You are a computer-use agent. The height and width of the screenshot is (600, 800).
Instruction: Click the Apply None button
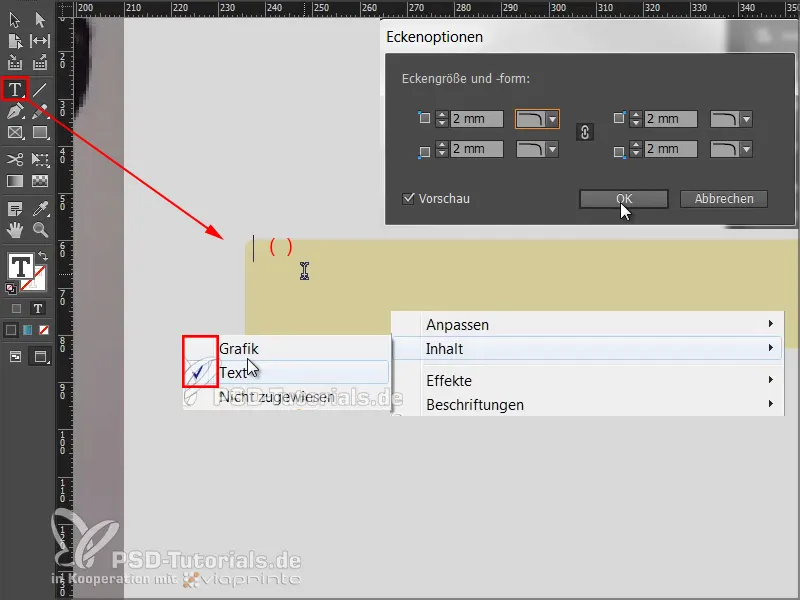click(44, 330)
